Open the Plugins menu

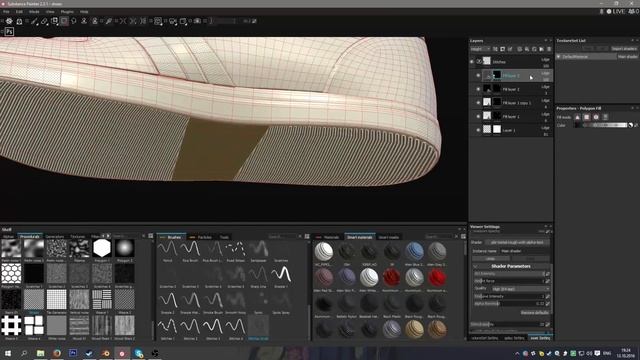pos(67,12)
